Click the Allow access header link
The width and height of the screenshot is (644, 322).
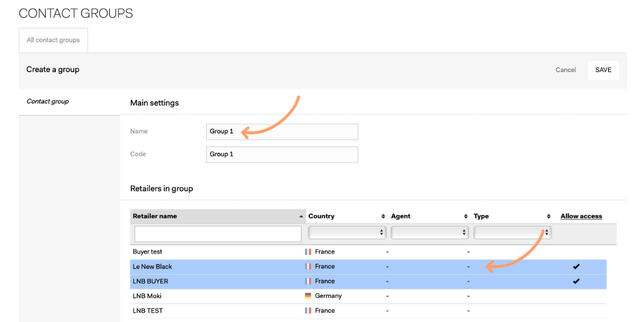tap(581, 216)
